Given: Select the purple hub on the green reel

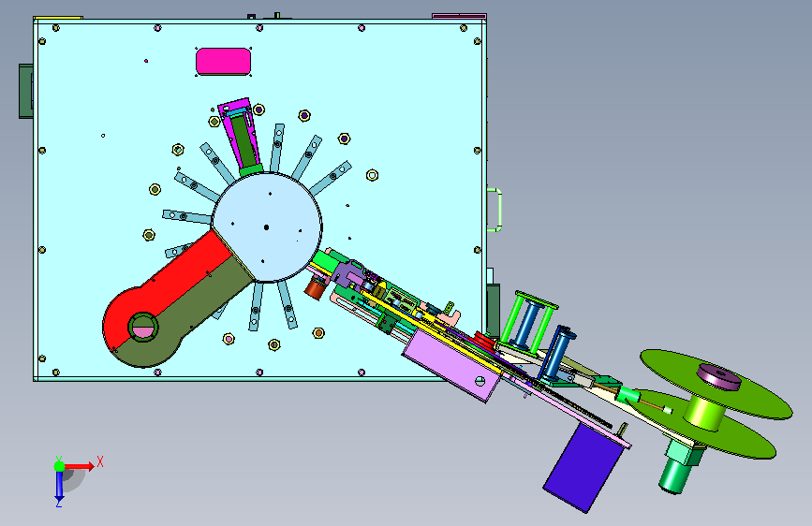Looking at the screenshot, I should pos(718,376).
